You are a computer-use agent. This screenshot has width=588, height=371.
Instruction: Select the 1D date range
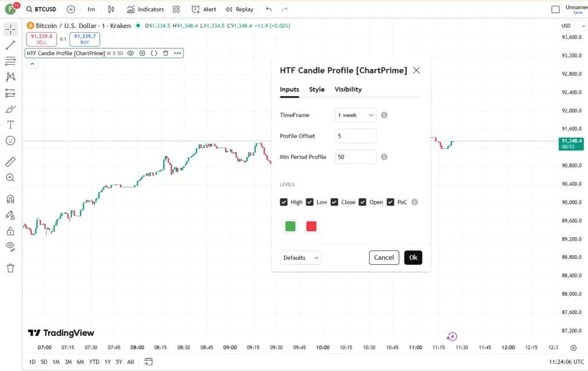tap(32, 362)
